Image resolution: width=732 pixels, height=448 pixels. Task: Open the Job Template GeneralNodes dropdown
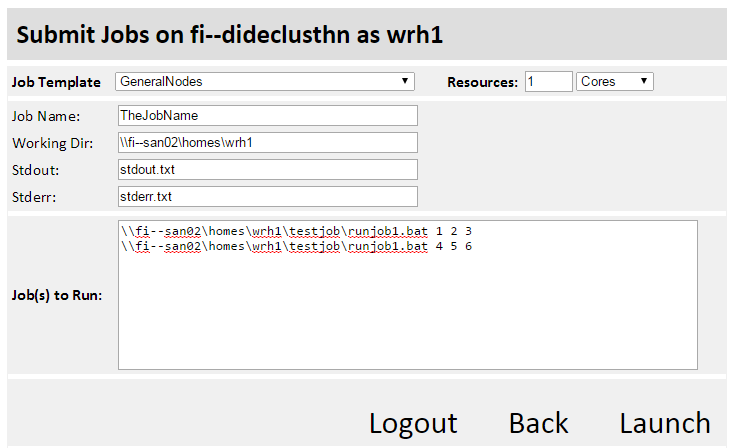[x=265, y=82]
